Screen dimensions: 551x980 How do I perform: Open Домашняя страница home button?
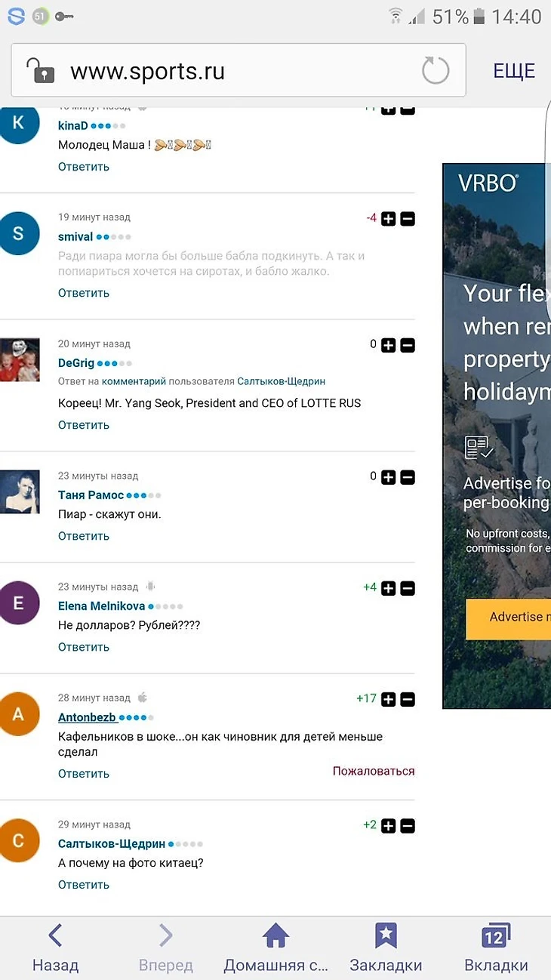click(275, 948)
